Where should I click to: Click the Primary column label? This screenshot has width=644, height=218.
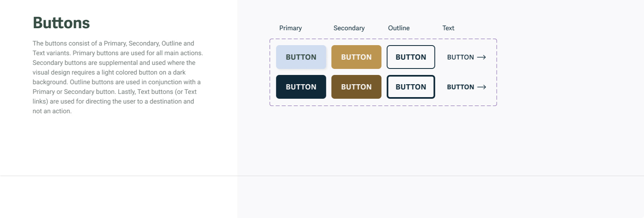coord(290,28)
